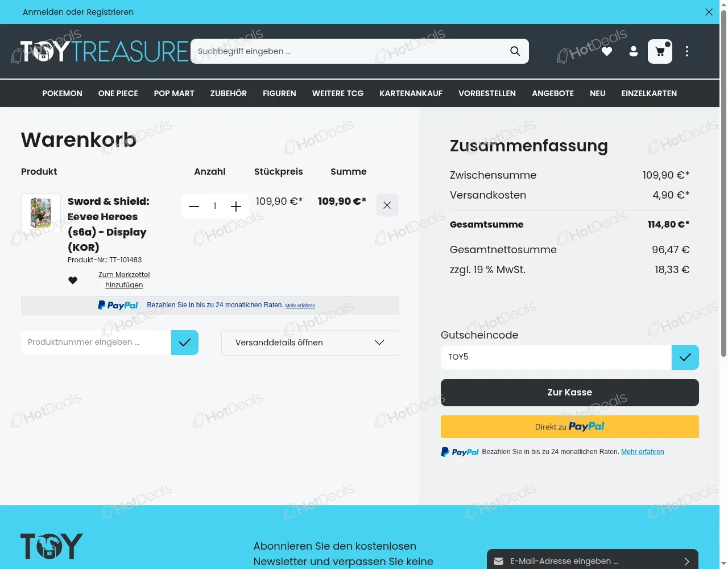The width and height of the screenshot is (728, 569).
Task: Go to the ToyTreasure logo homepage
Action: (104, 51)
